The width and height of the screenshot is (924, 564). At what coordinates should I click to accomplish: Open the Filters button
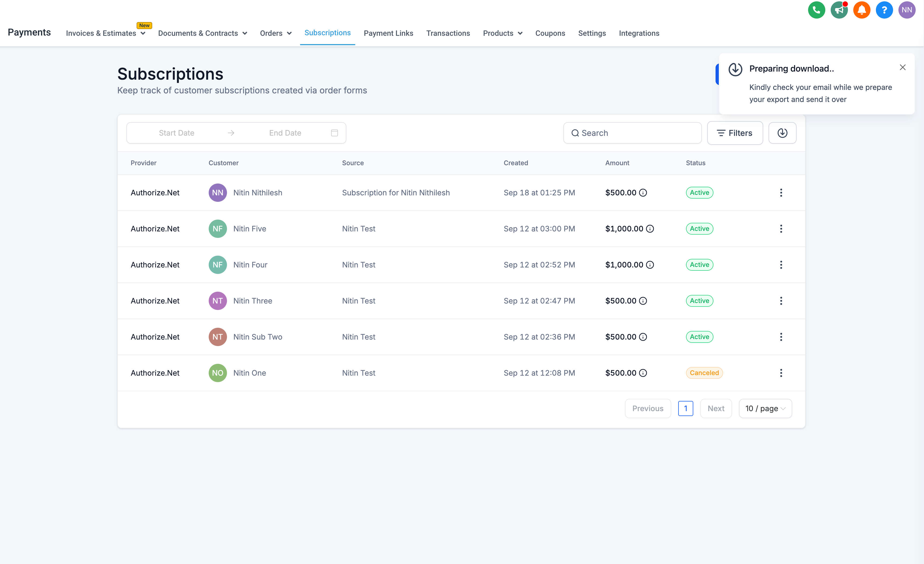(x=735, y=133)
